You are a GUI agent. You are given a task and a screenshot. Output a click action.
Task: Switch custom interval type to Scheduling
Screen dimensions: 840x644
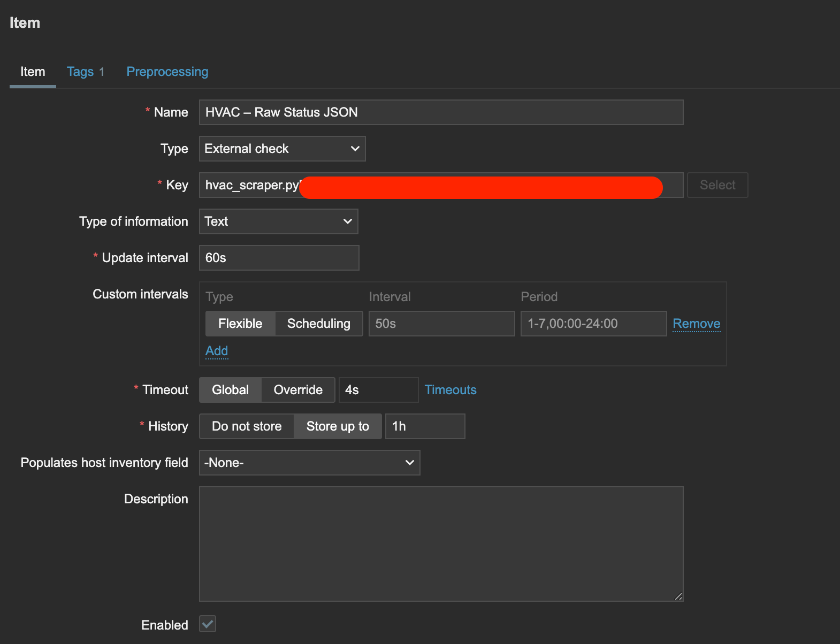coord(318,324)
